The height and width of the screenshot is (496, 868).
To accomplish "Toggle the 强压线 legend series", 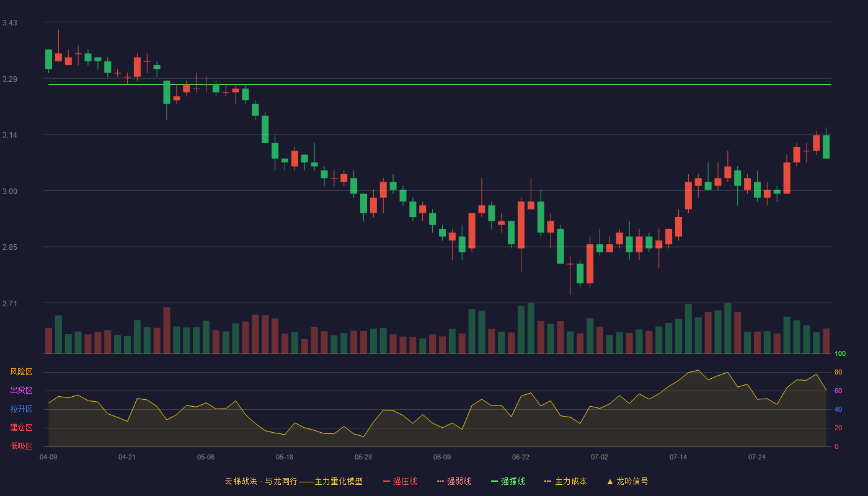I will pyautogui.click(x=400, y=481).
